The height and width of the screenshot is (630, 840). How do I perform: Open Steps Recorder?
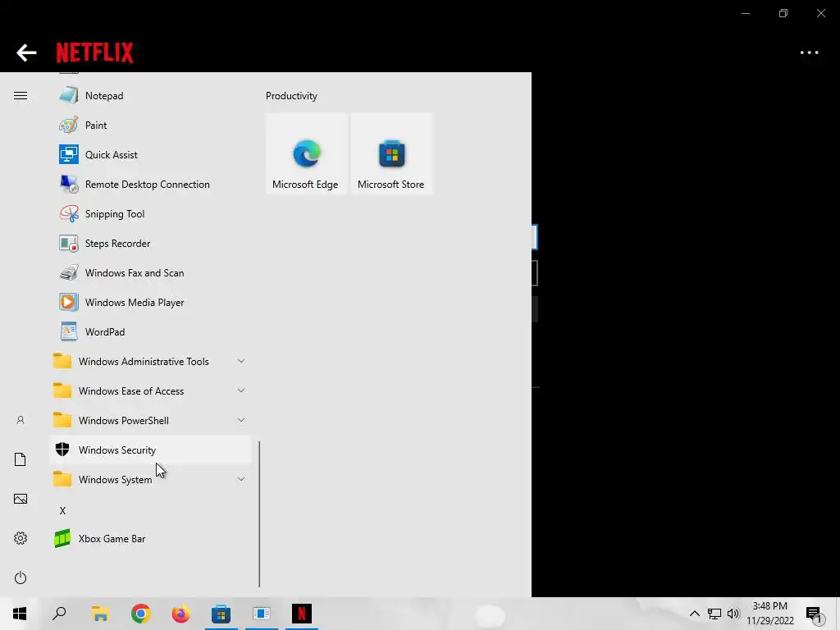(150, 243)
